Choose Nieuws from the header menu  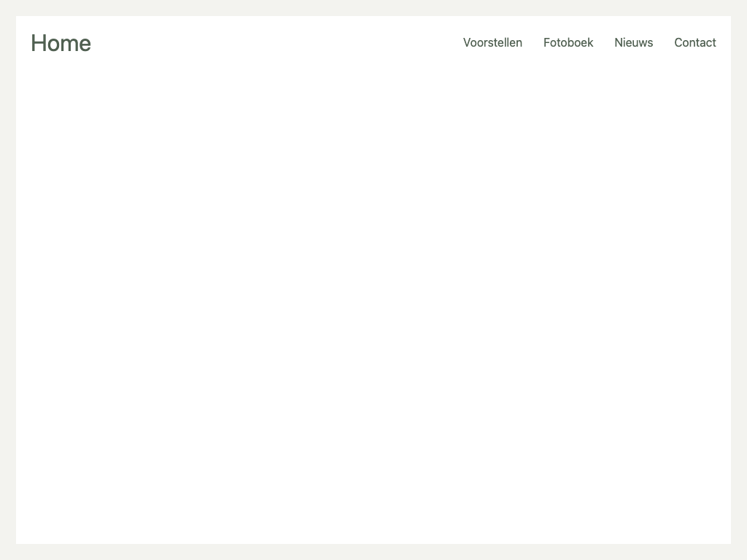[633, 42]
